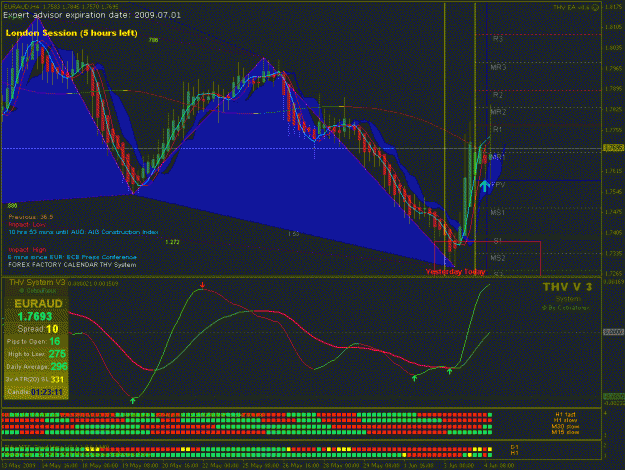Click the 1.8175 price axis value
The image size is (625, 470).
click(x=613, y=7)
